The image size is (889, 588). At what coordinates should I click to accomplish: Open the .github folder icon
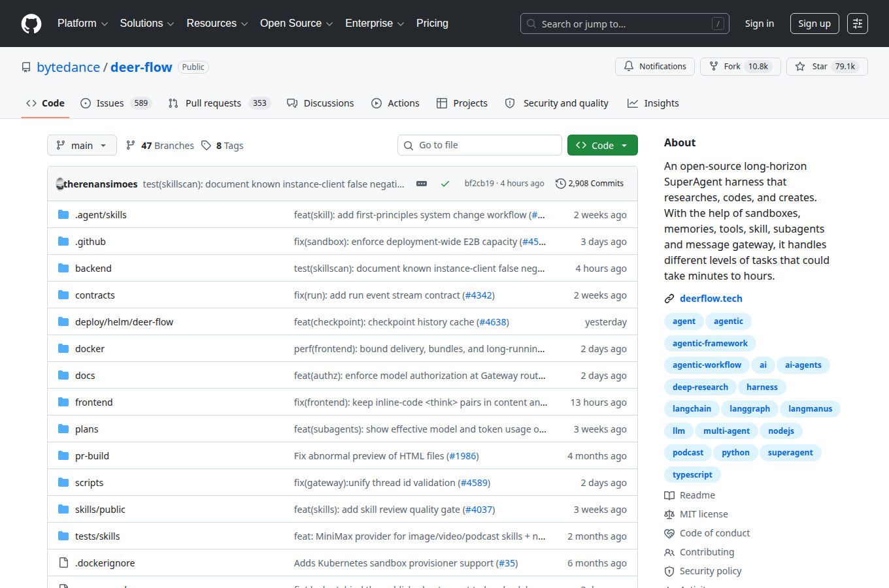tap(63, 241)
